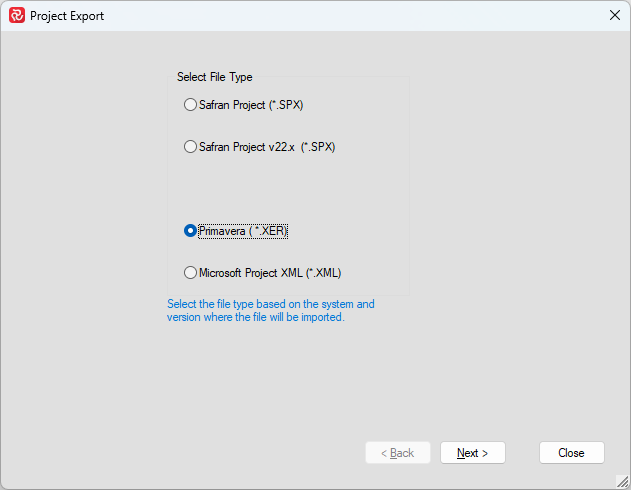Click the blue file type hint text
631x490 pixels.
(270, 311)
